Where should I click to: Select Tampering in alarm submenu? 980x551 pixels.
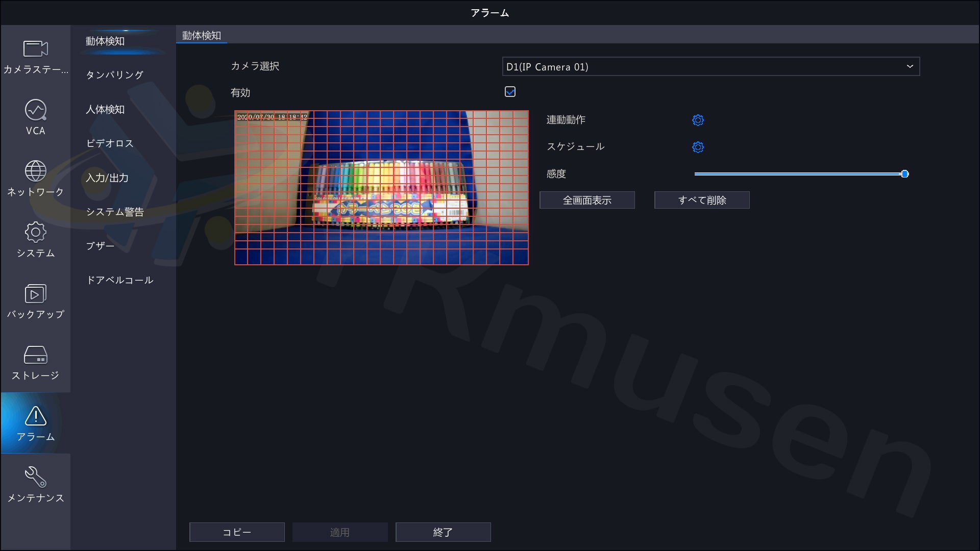click(x=114, y=75)
